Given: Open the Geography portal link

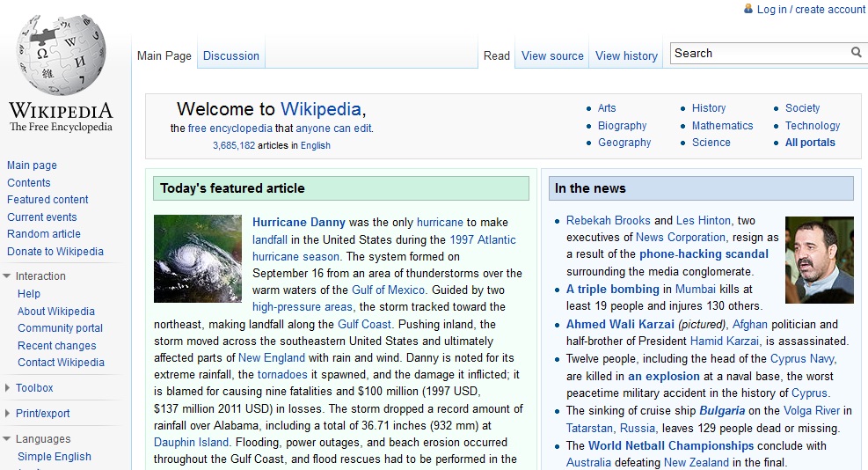Looking at the screenshot, I should (x=624, y=143).
